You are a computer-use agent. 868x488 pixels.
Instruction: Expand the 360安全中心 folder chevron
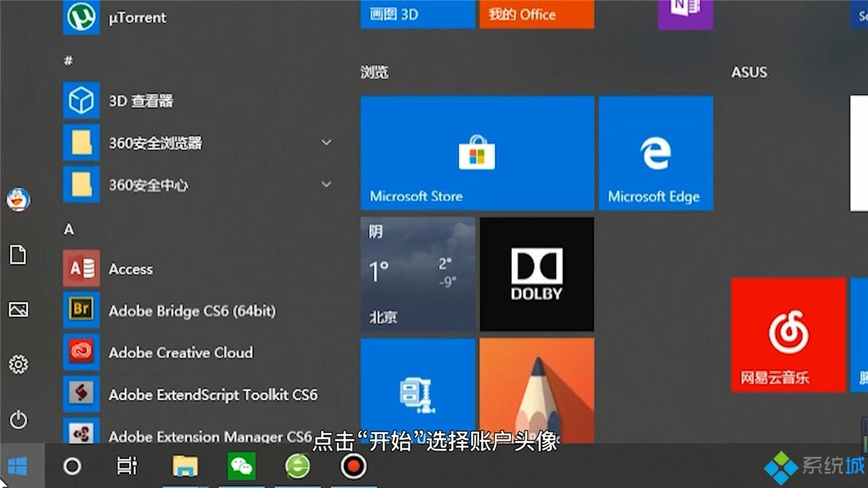click(x=326, y=184)
